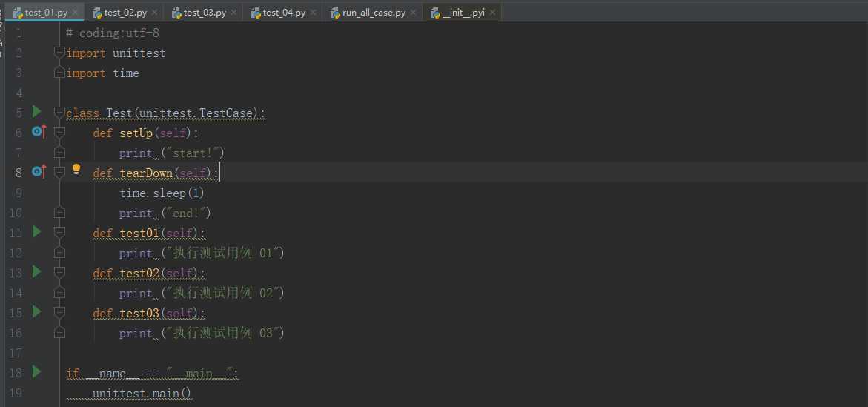Click the setUp method name
The width and height of the screenshot is (868, 407).
coord(136,133)
